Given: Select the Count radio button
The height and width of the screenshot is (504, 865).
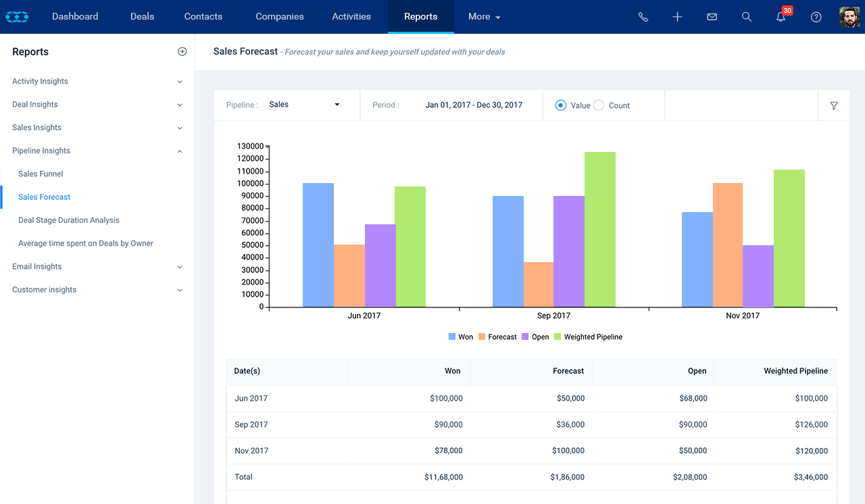Looking at the screenshot, I should (598, 105).
